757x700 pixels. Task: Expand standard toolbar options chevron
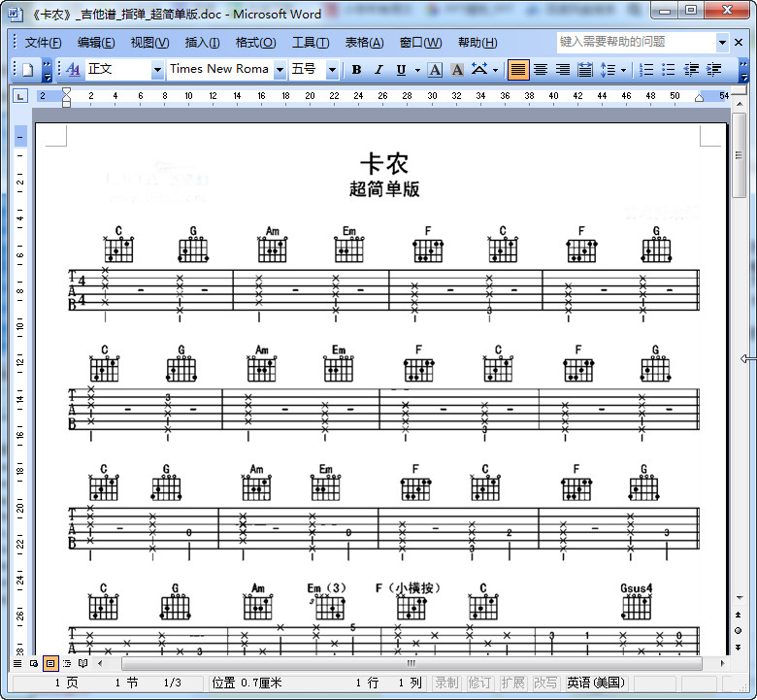(47, 70)
